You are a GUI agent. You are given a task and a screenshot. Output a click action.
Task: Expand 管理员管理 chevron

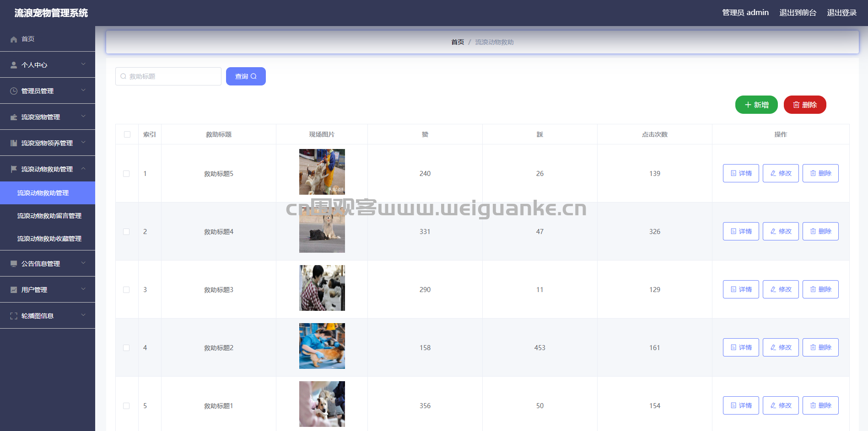83,90
